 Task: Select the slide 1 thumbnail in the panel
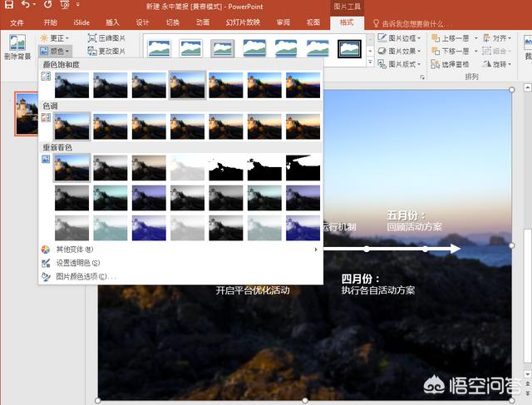(31, 114)
